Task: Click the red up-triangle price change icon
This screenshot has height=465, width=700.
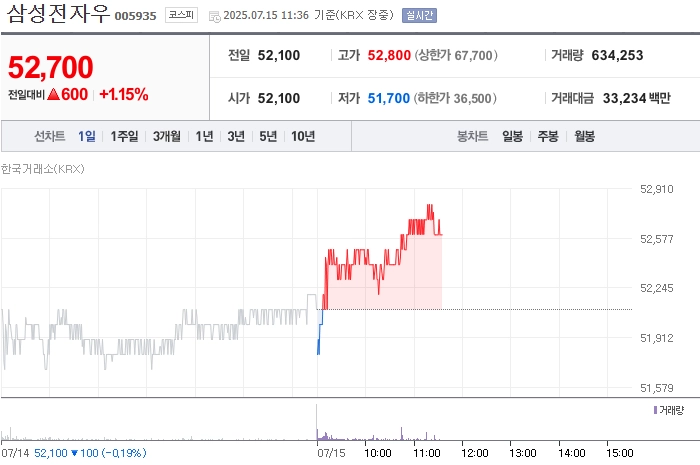Action: click(53, 95)
